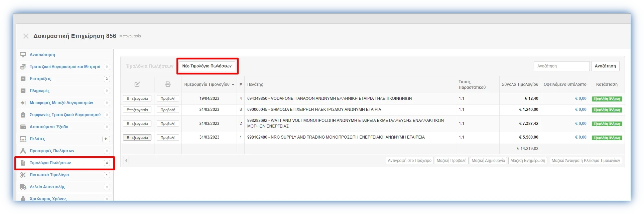Click Επεξεργασία for the VODAFONE invoice
The width and height of the screenshot is (644, 214).
tap(137, 98)
